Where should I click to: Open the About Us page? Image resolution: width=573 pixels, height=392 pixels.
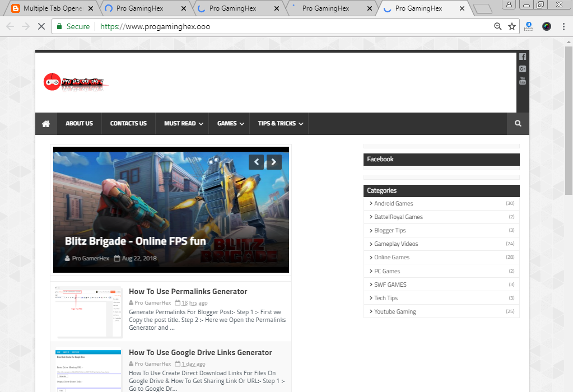[79, 123]
